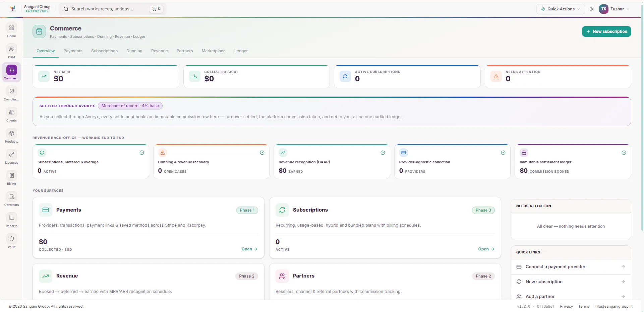Open the Terms footer link
The width and height of the screenshot is (644, 312).
coord(583,306)
